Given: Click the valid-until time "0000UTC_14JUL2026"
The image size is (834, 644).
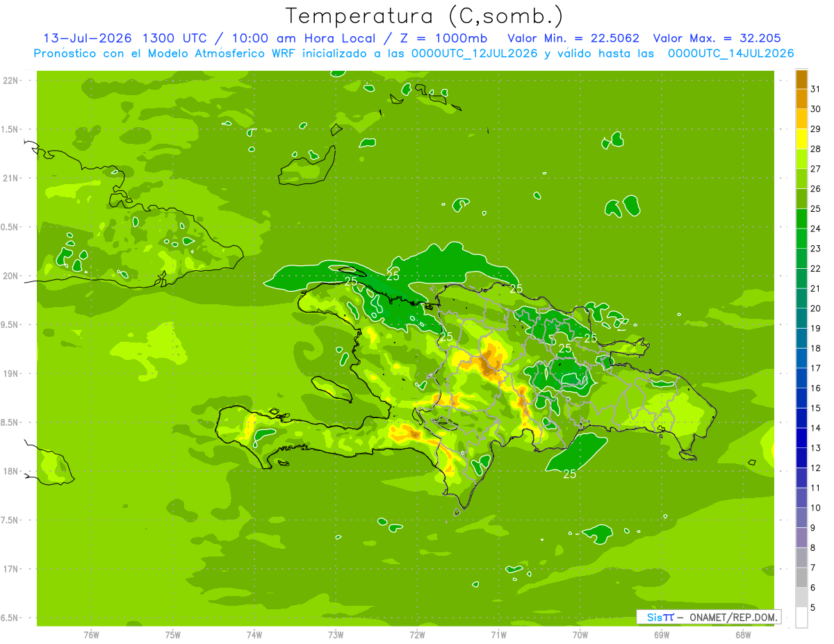Looking at the screenshot, I should (731, 53).
